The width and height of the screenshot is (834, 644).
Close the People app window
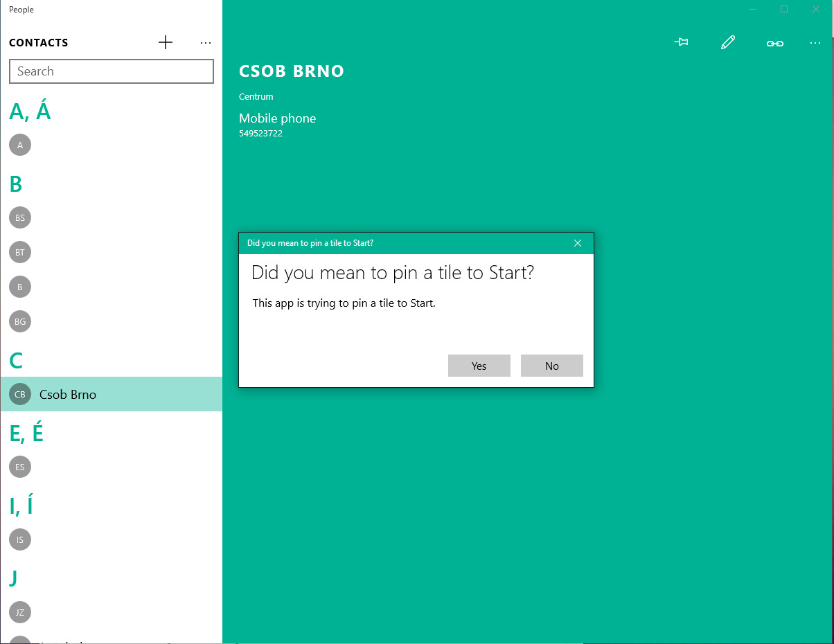coord(816,9)
